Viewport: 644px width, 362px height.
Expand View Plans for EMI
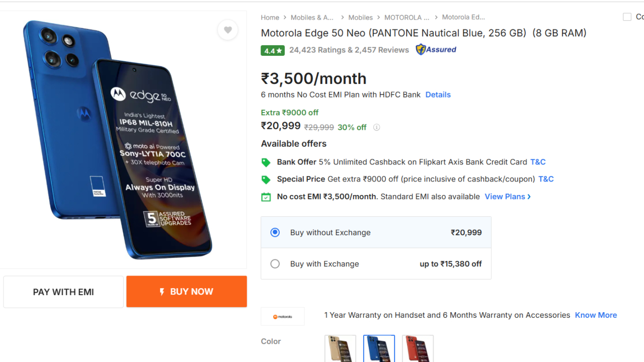507,197
